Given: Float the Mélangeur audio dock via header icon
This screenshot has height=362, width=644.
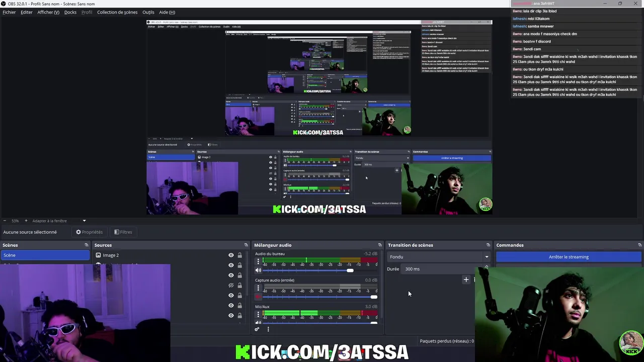Looking at the screenshot, I should tap(380, 245).
